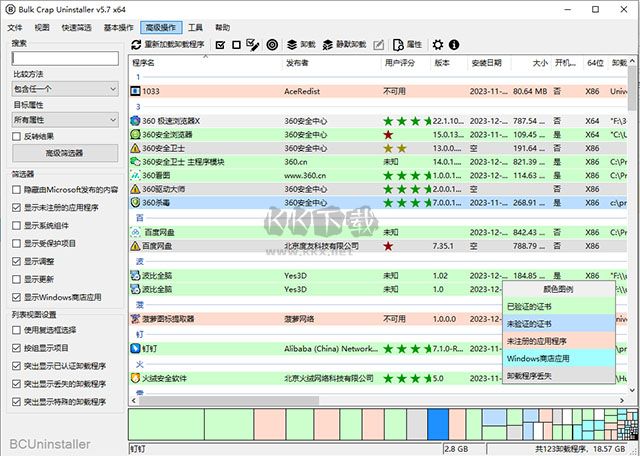Open the 目标属性 dropdown (所有属性)
The width and height of the screenshot is (640, 456).
point(65,119)
